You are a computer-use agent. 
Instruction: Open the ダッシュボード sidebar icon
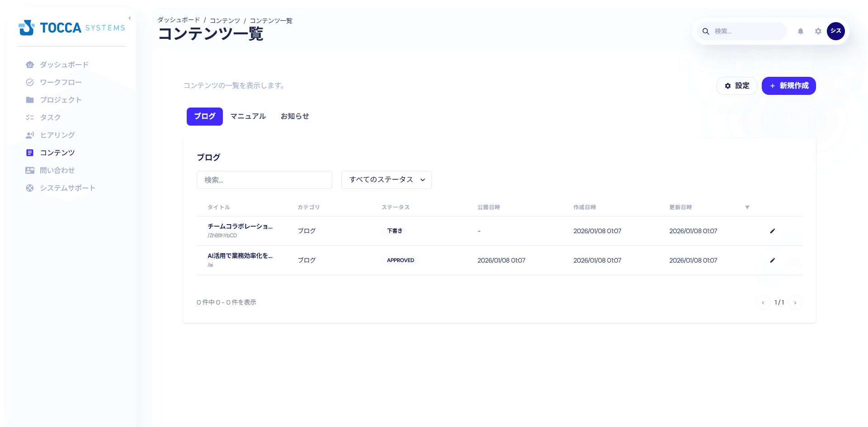(x=29, y=65)
